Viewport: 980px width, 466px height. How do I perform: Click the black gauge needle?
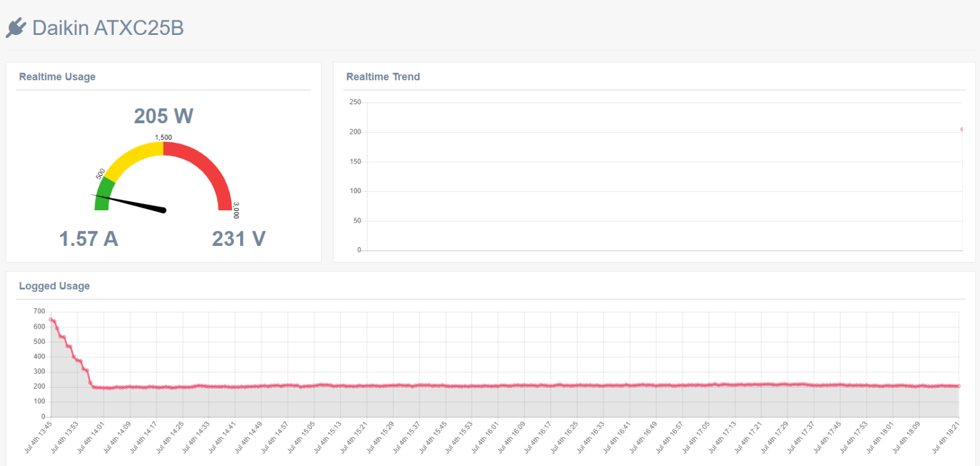pyautogui.click(x=129, y=203)
